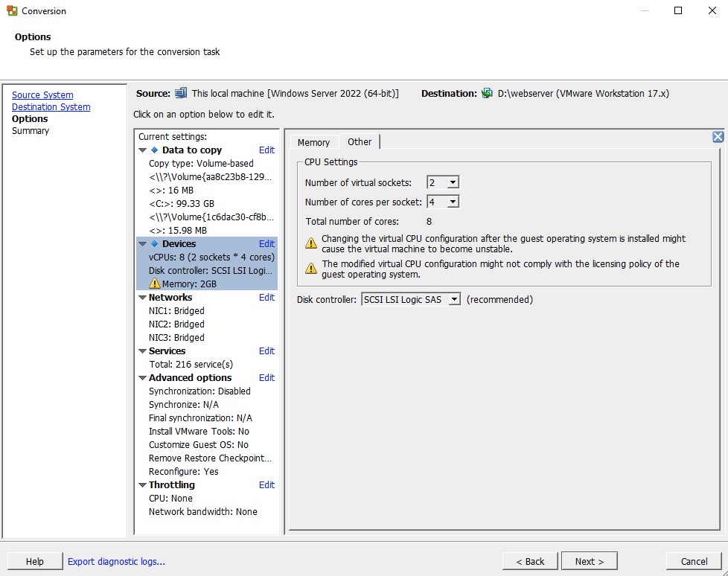
Task: Select the Options step in sidebar
Action: pyautogui.click(x=30, y=119)
